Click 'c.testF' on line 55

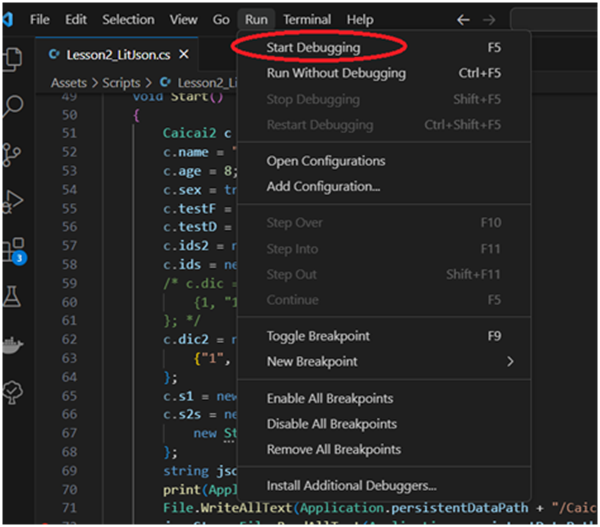click(x=189, y=209)
